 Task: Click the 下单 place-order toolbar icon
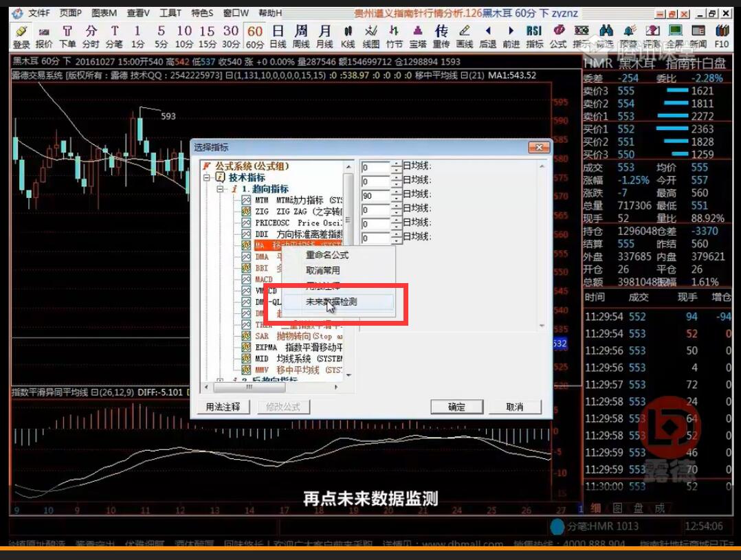point(67,36)
